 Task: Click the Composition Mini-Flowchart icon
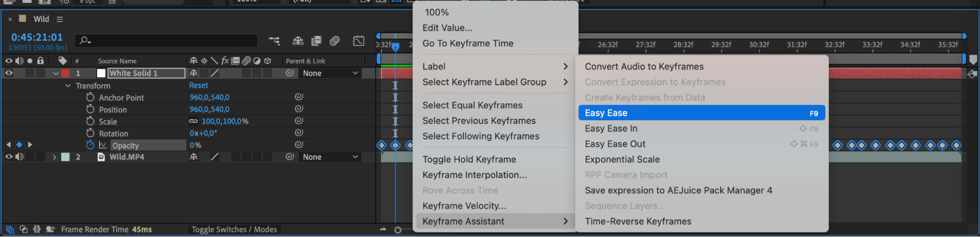[274, 41]
